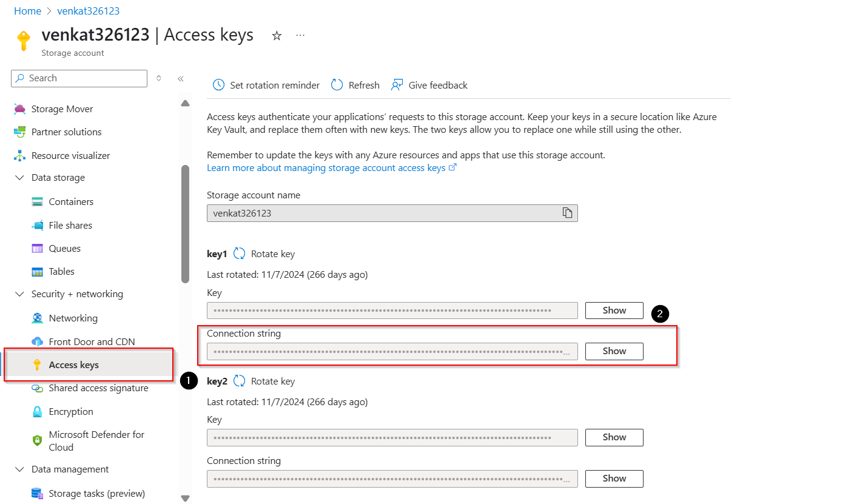
Task: Click the Home breadcrumb link
Action: click(x=27, y=11)
